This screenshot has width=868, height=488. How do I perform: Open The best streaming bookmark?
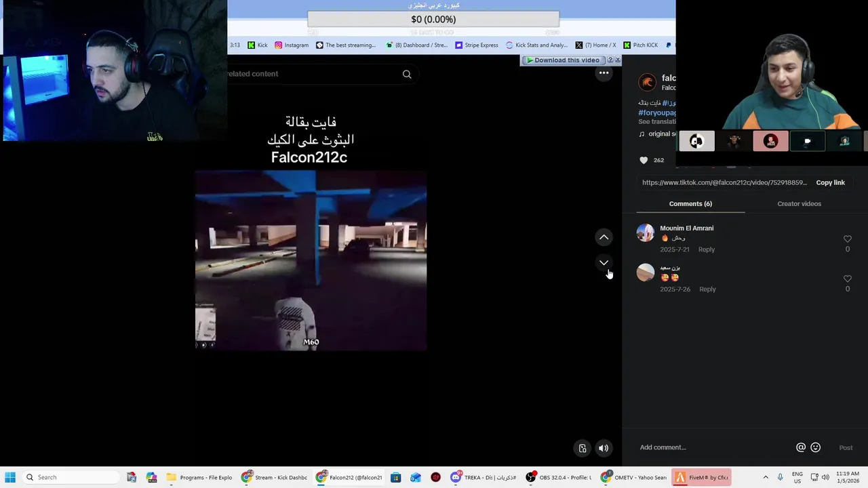click(346, 45)
